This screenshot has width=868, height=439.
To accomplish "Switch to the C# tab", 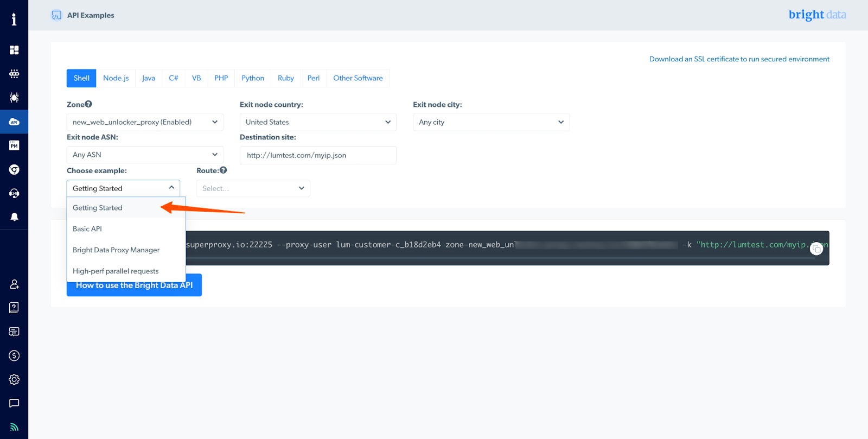I will 174,78.
